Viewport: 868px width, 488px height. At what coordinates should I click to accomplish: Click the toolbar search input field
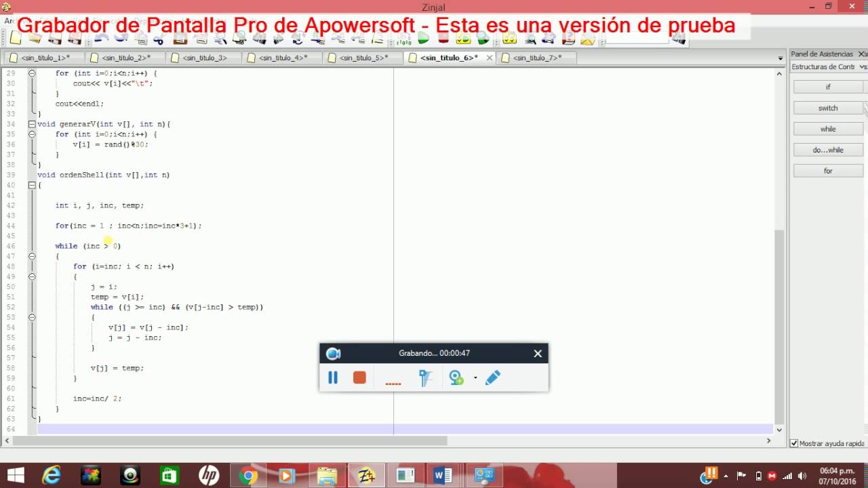point(637,39)
